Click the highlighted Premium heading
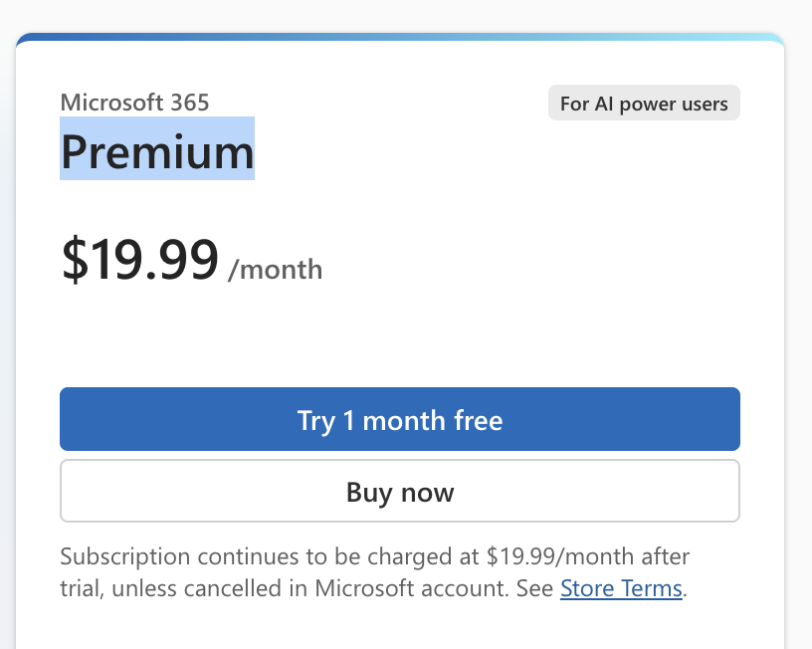 (x=157, y=151)
